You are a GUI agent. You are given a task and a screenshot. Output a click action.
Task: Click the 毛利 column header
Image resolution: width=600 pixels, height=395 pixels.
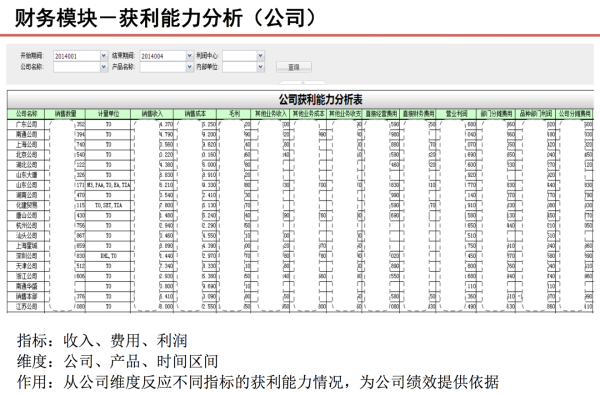tap(234, 114)
